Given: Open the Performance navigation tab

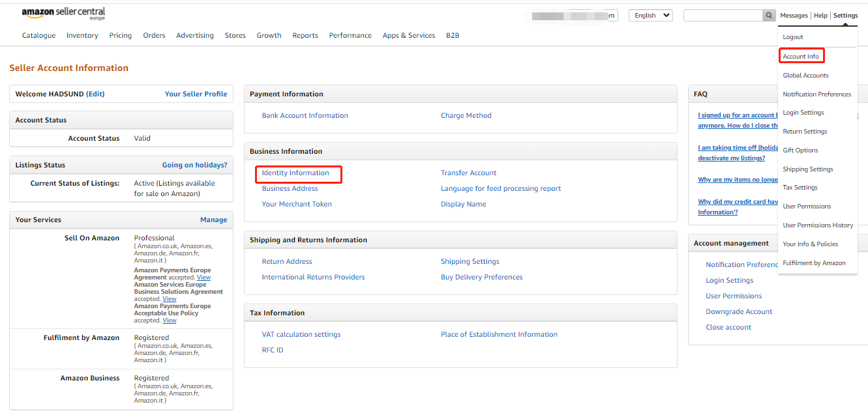Looking at the screenshot, I should click(350, 35).
